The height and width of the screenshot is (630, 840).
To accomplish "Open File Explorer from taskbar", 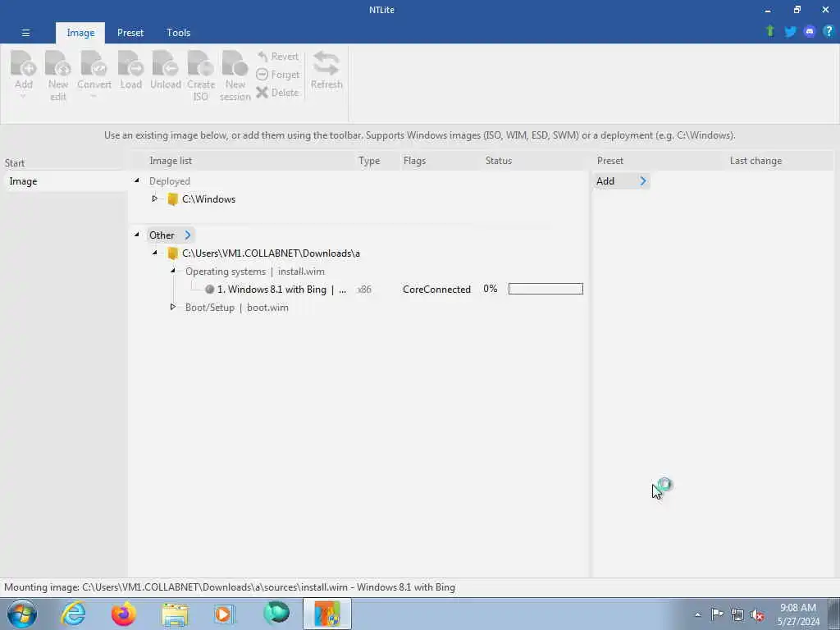I will [x=175, y=614].
